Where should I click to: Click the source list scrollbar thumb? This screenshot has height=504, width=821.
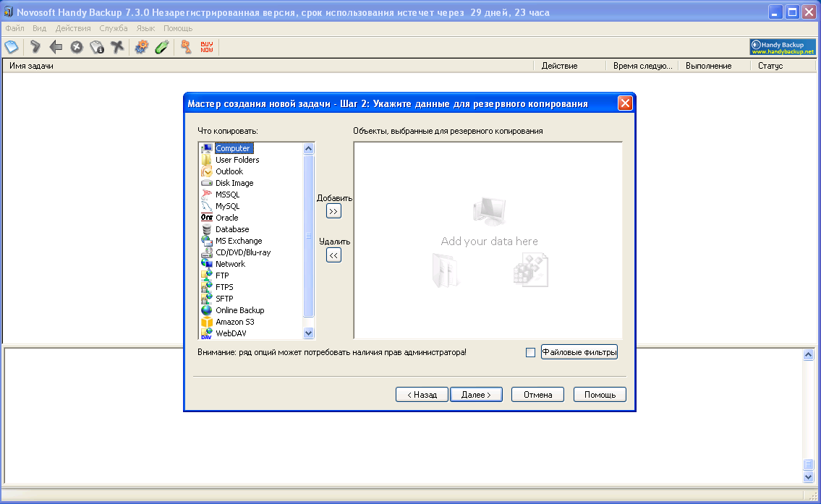[308, 236]
